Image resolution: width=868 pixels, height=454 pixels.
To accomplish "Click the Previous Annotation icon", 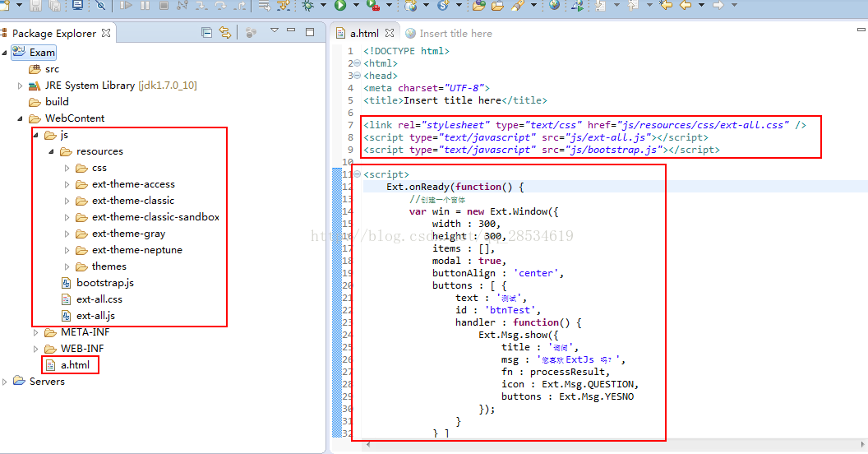I will tap(633, 6).
